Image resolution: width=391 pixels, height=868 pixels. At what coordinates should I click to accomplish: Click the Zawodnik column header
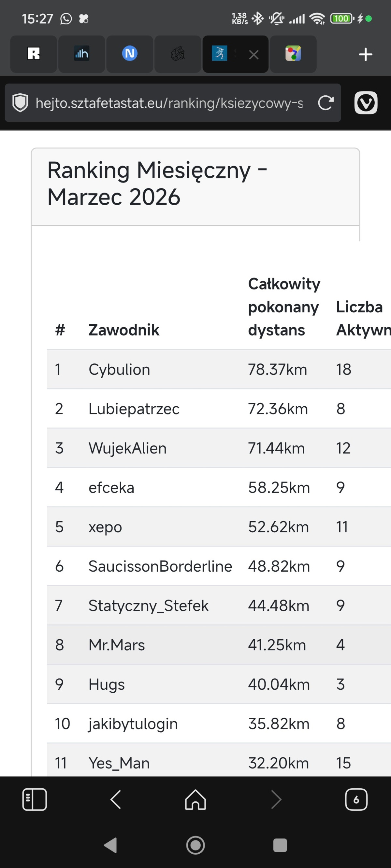pyautogui.click(x=124, y=330)
